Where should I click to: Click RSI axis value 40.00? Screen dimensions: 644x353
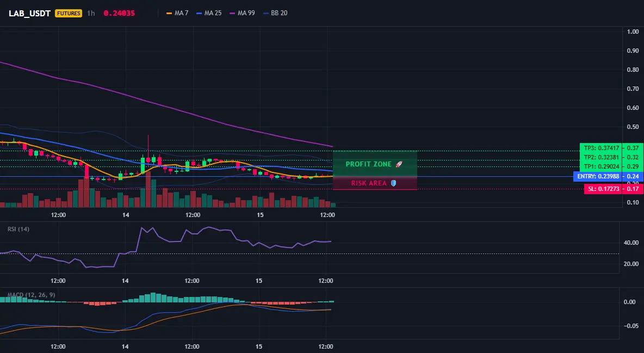click(x=631, y=243)
